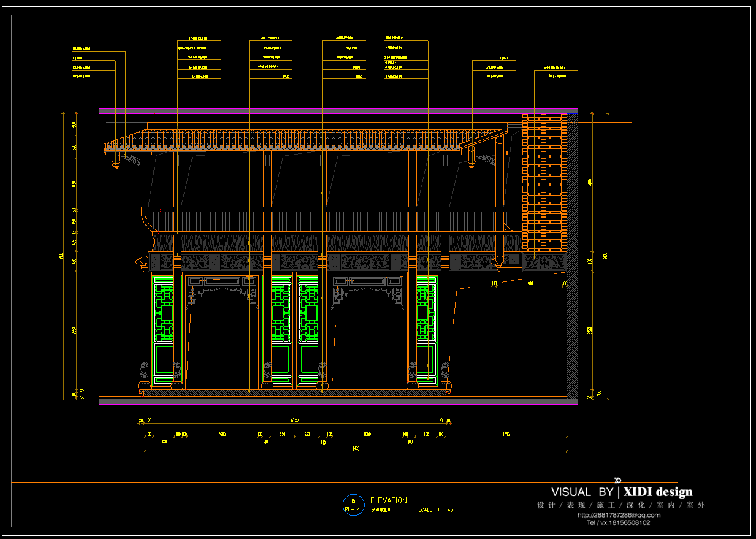
Task: Click the magenta ceiling line at the top
Action: click(x=337, y=109)
